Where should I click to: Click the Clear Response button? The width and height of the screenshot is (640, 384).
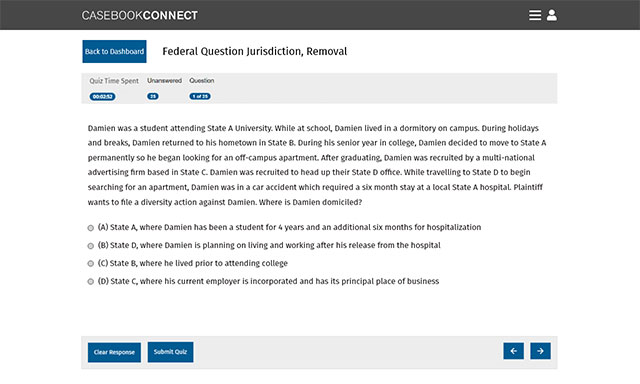click(114, 352)
